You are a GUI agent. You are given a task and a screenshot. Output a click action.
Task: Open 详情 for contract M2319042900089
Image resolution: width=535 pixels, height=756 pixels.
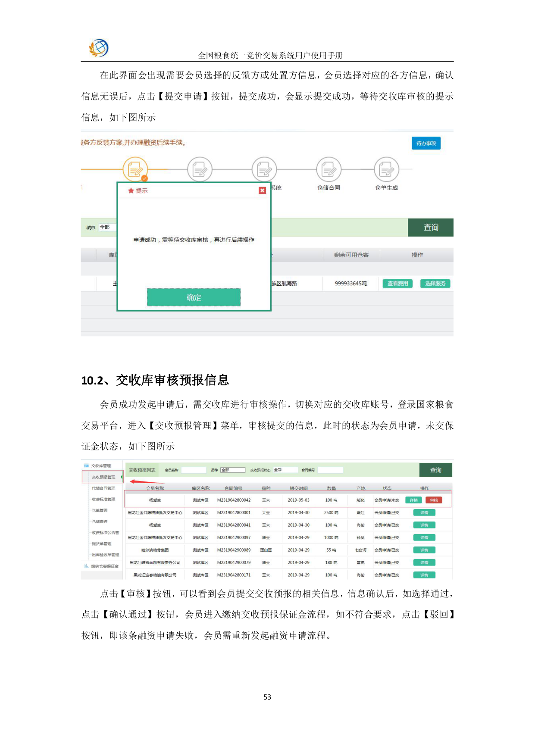point(424,550)
